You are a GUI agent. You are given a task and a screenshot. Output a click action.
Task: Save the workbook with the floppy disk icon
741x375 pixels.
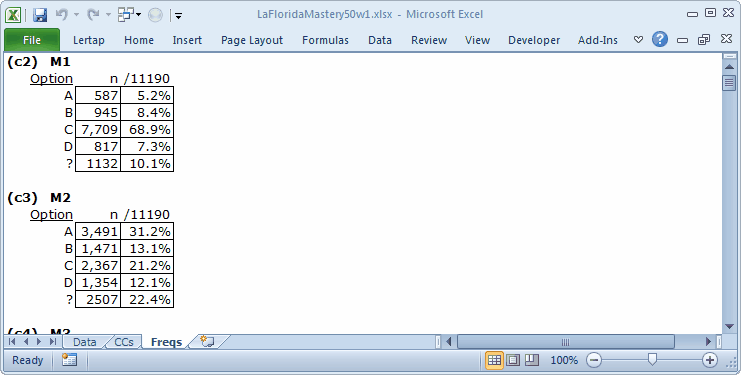pyautogui.click(x=40, y=15)
